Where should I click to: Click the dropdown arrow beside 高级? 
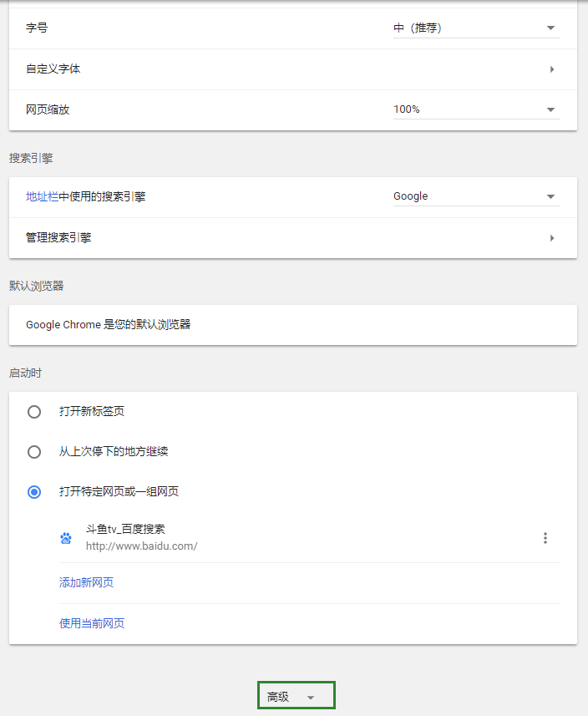click(311, 698)
